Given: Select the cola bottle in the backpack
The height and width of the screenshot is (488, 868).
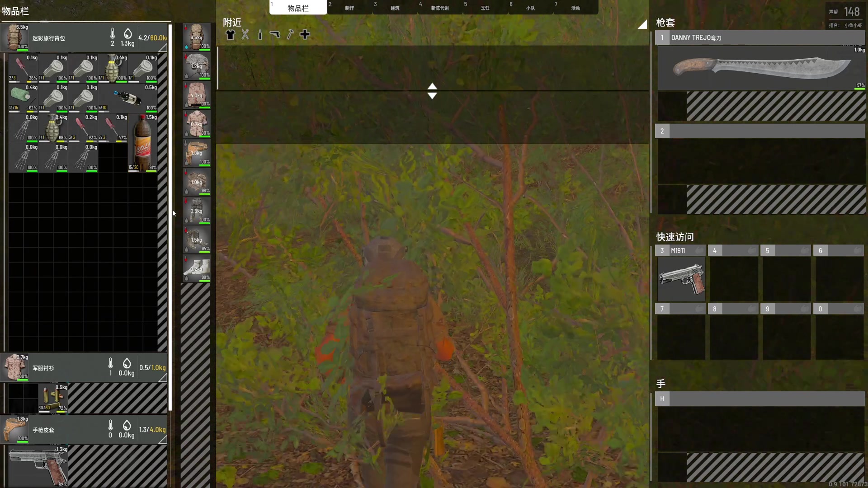Looking at the screenshot, I should pos(142,142).
